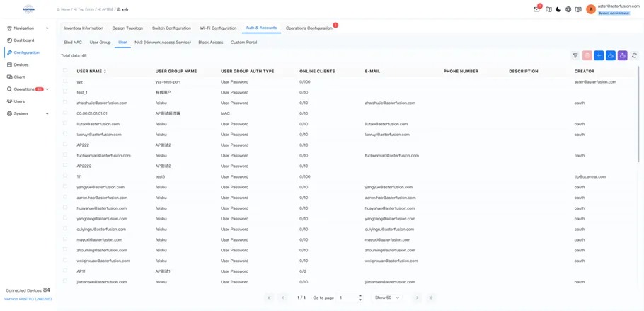Click the blue plus add user button
Viewport: 644px width, 311px height.
click(x=599, y=55)
